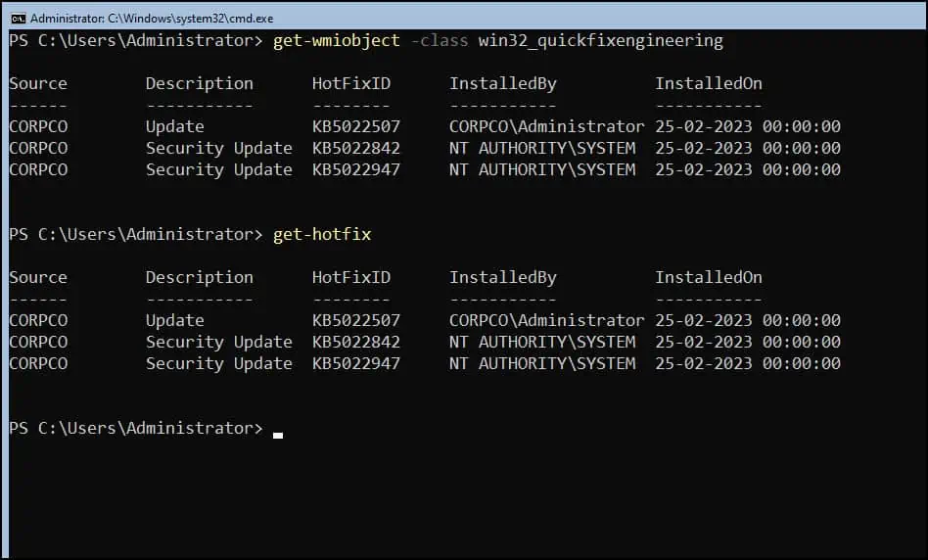Click the '-class' parameter text
The width and height of the screenshot is (928, 560).
440,41
